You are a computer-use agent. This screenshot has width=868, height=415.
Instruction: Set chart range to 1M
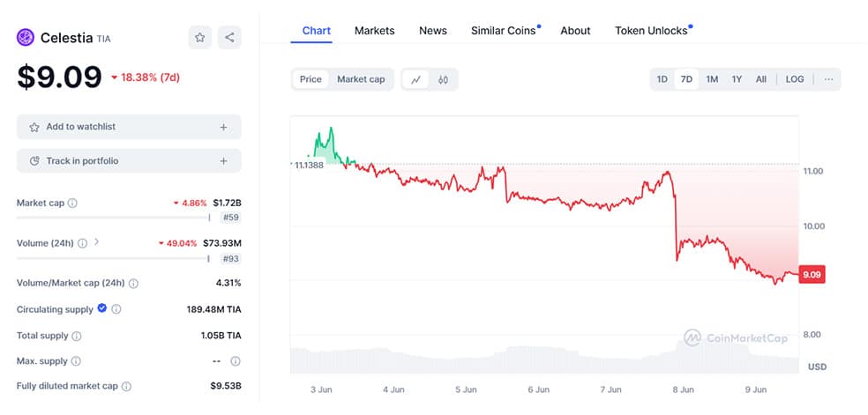(x=712, y=79)
